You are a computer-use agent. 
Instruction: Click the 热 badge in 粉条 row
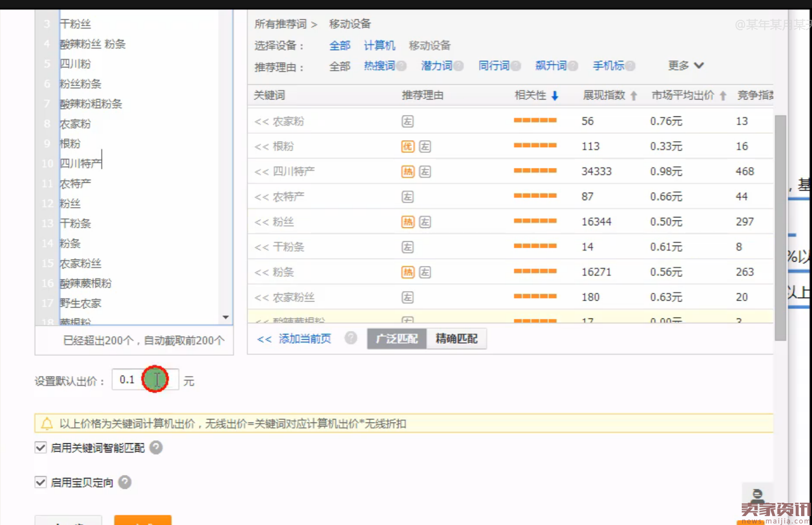407,272
